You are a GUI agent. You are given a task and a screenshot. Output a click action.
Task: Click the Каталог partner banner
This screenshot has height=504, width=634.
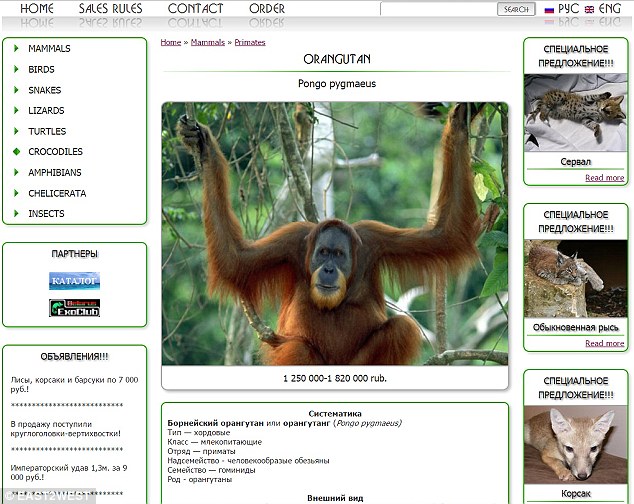coord(75,280)
